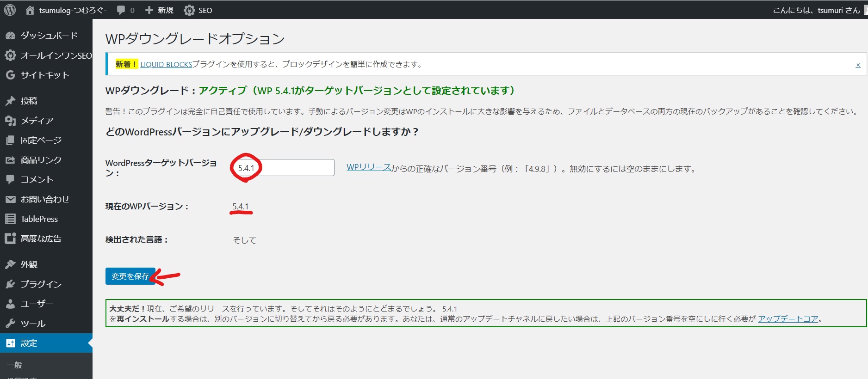Click SEO label in admin bar
The width and height of the screenshot is (868, 379).
pyautogui.click(x=205, y=10)
